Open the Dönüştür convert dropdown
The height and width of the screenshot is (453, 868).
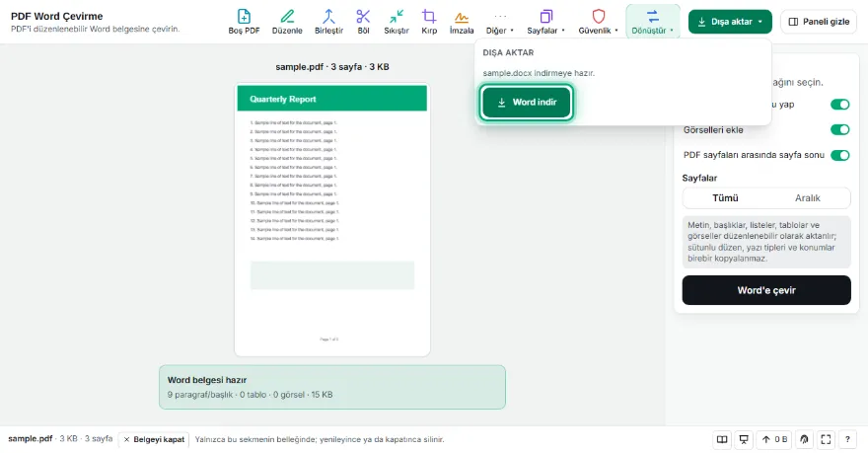tap(653, 22)
